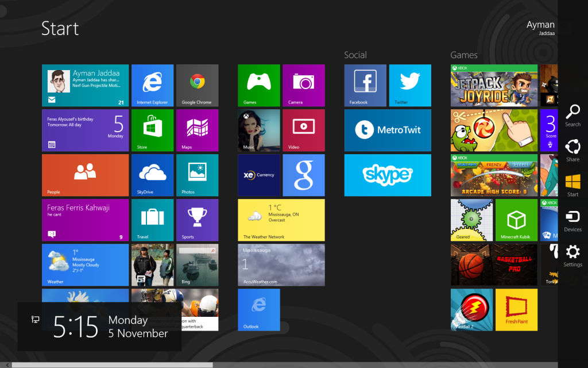
Task: Open the Ayman Jaddaa user account menu
Action: (x=540, y=28)
